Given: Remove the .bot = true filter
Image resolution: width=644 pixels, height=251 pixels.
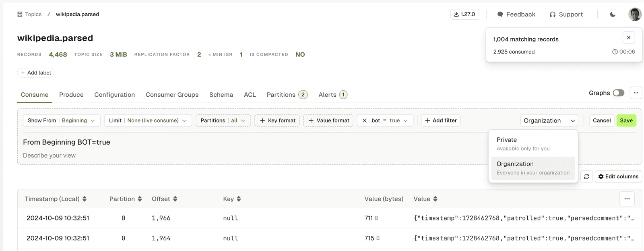Looking at the screenshot, I should click(x=365, y=120).
